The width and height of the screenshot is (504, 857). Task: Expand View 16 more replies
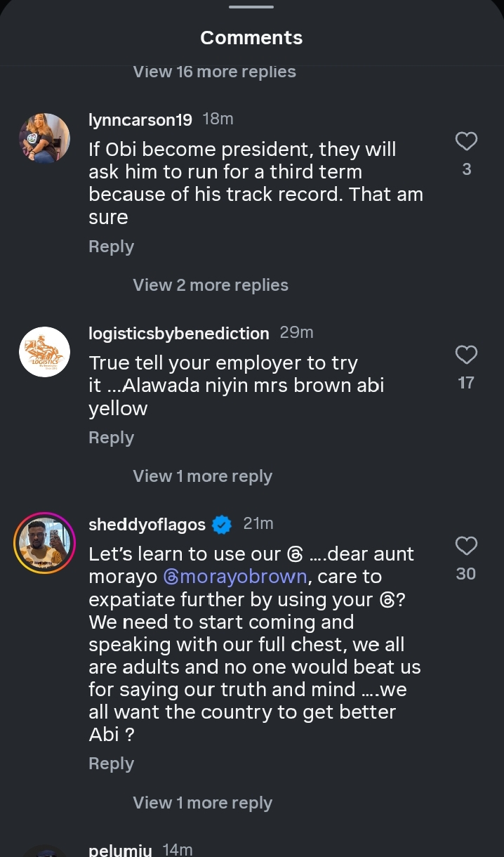click(214, 72)
